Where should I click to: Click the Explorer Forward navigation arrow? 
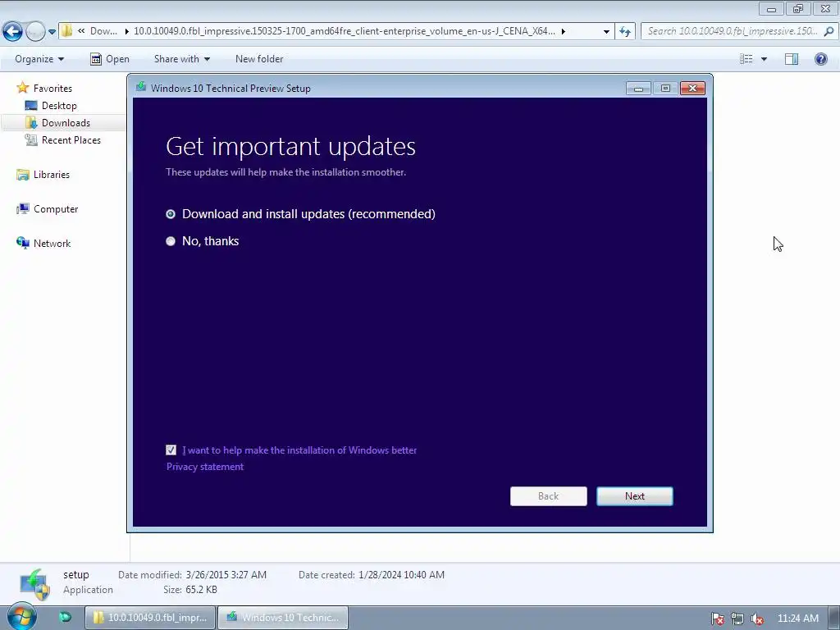tap(35, 32)
